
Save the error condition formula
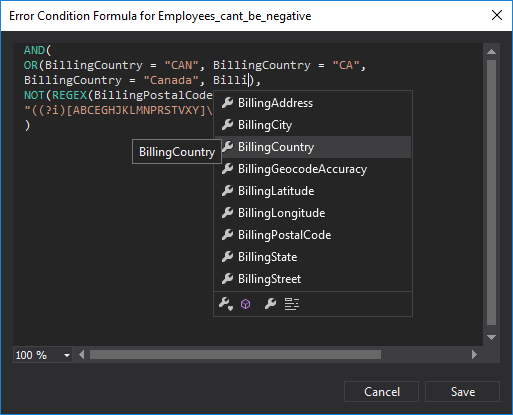(463, 392)
